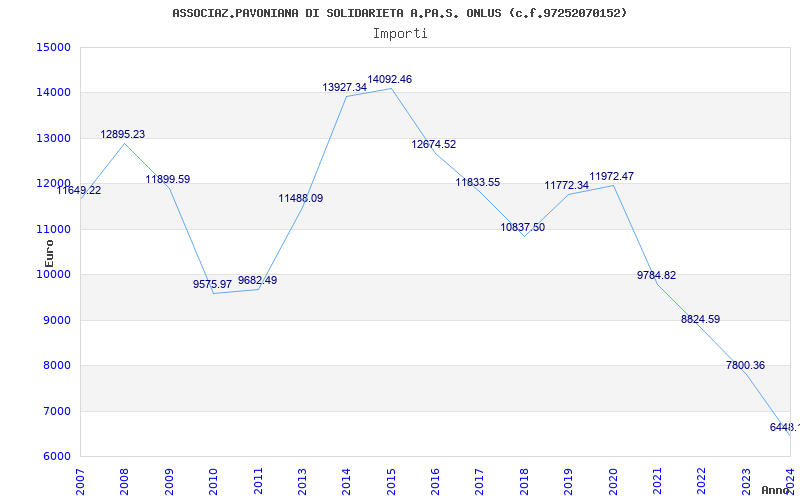Click the x-axis year 2013
Screen dimensions: 800x500
click(302, 481)
